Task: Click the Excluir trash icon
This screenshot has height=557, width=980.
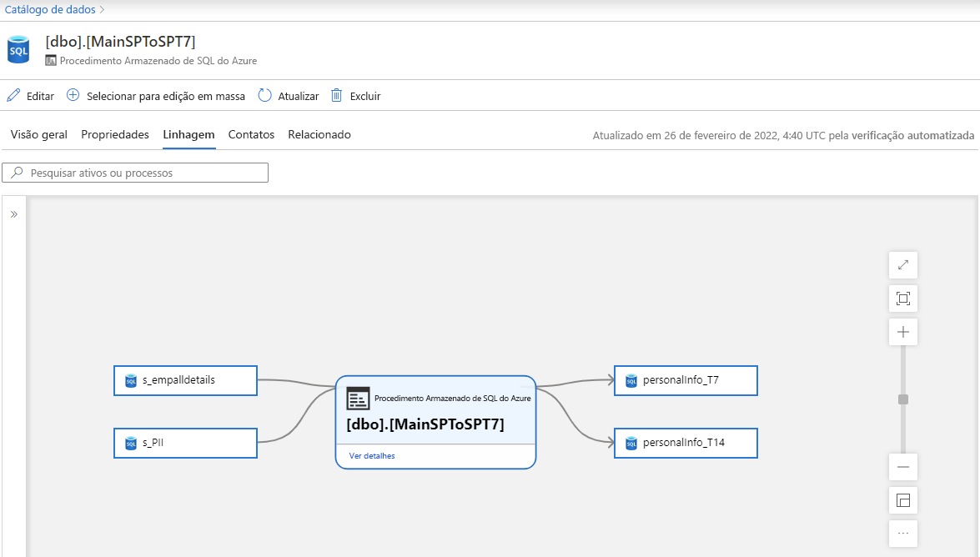Action: tap(337, 95)
